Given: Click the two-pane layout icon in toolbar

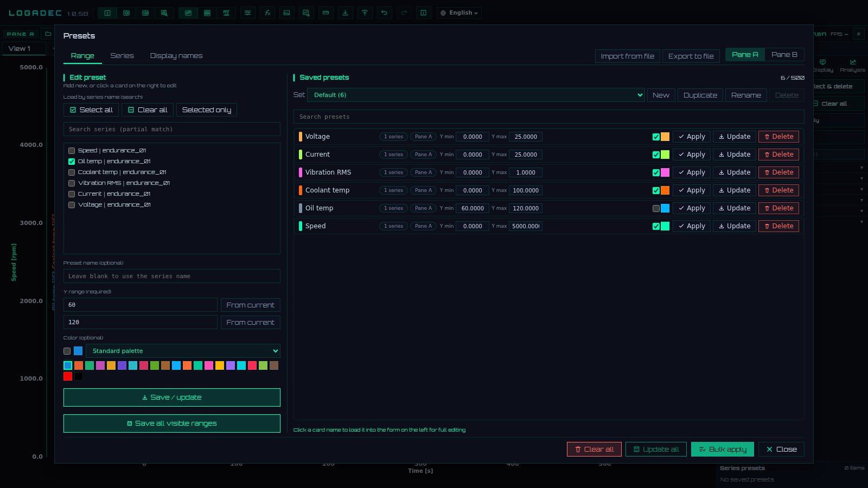Looking at the screenshot, I should click(x=126, y=13).
